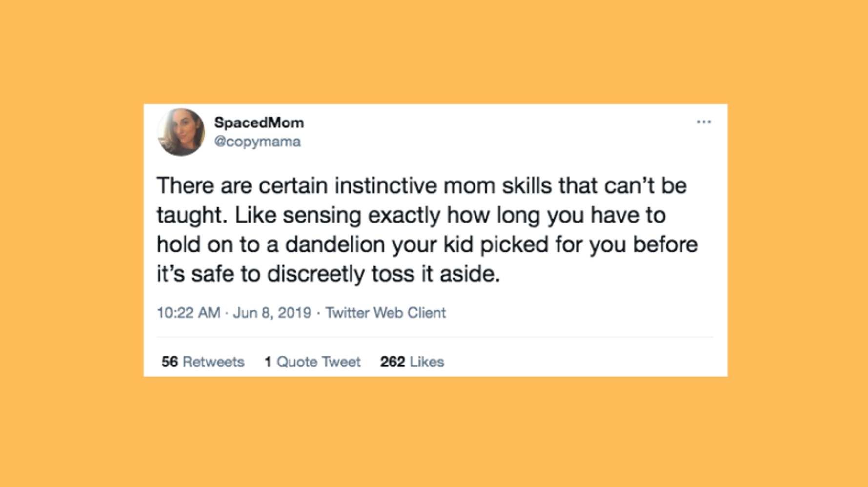Click the phrase 'toss it aside.'
The height and width of the screenshot is (487, 868).
pyautogui.click(x=436, y=274)
